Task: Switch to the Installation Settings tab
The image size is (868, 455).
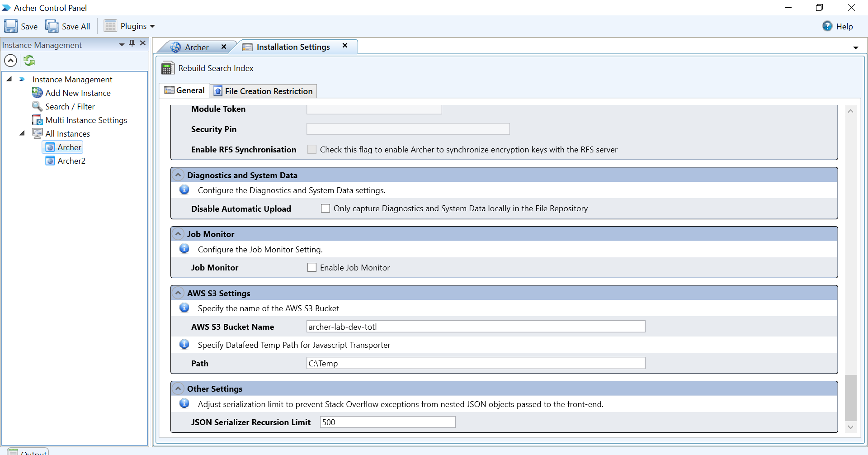Action: (x=293, y=47)
